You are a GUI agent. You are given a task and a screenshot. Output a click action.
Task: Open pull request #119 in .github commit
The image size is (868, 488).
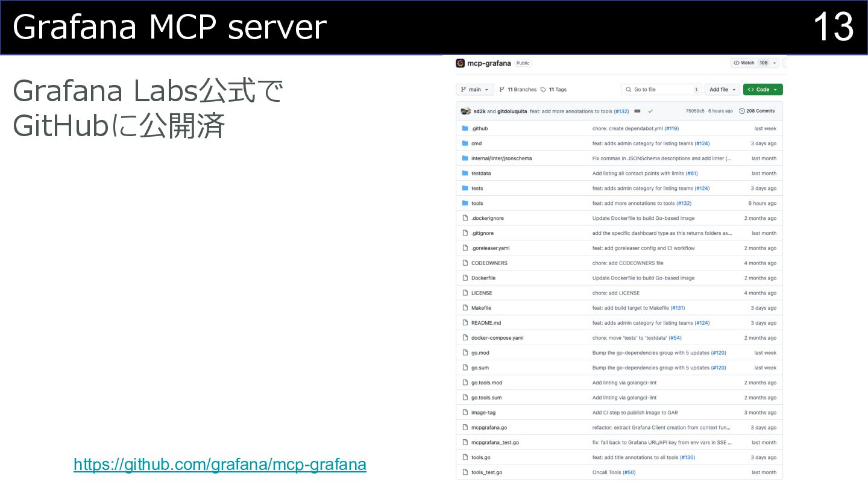671,128
